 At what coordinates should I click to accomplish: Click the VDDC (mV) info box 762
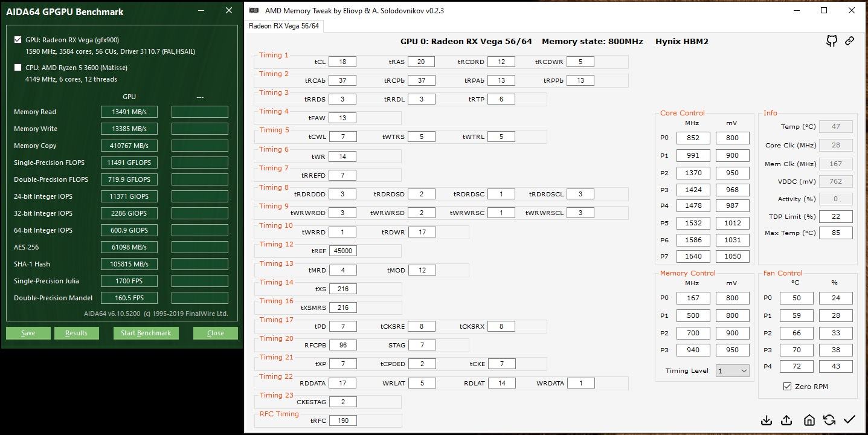[x=836, y=181]
